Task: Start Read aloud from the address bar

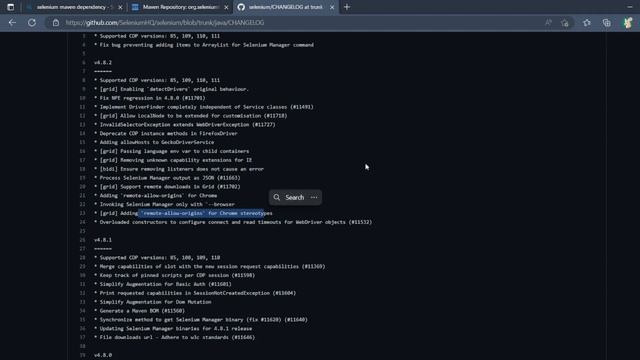Action: pyautogui.click(x=548, y=23)
